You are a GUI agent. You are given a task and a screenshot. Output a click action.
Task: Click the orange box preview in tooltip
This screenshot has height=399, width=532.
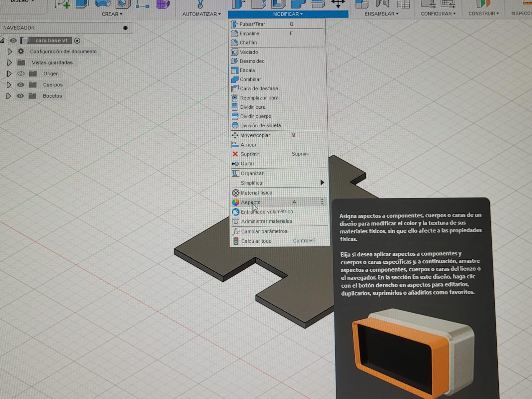click(x=412, y=352)
